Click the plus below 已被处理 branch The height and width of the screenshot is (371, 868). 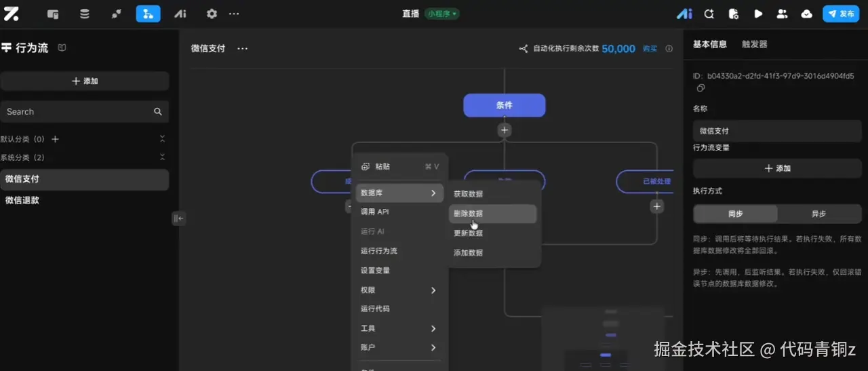(656, 206)
